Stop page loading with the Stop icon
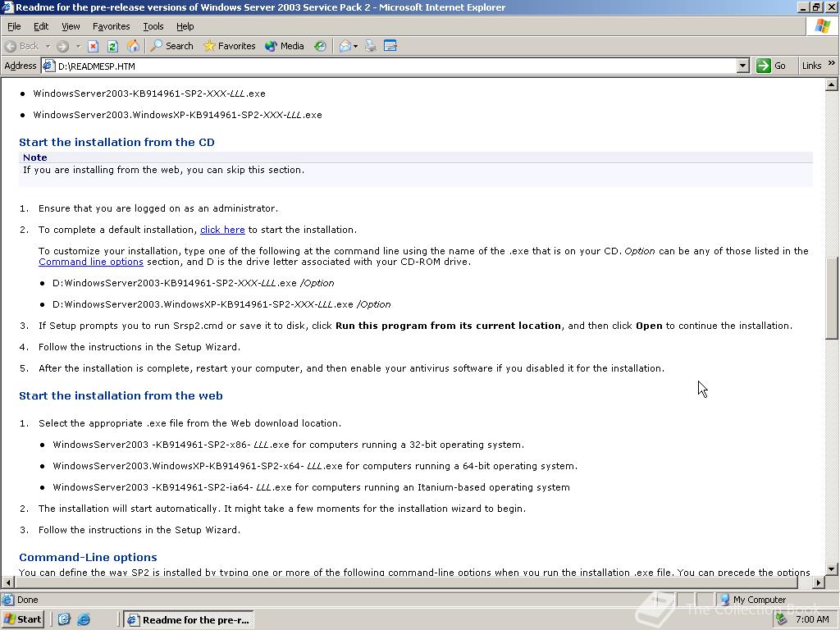Screen dimensions: 840x630 pos(94,46)
